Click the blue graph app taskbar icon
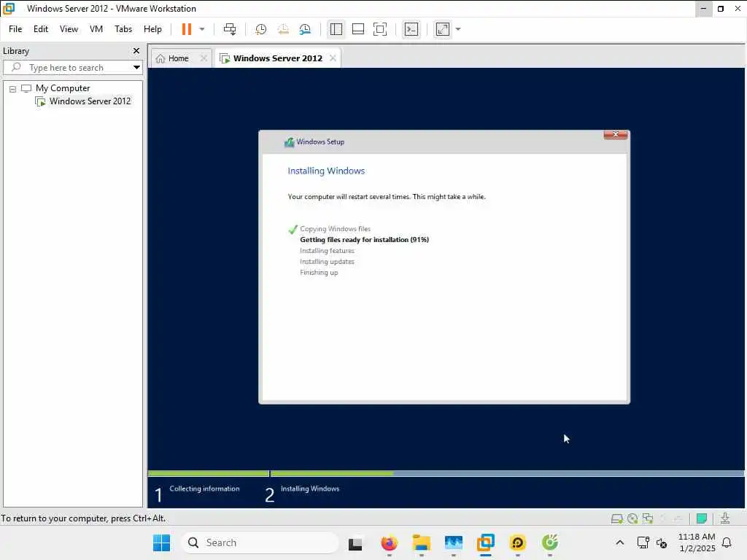Image resolution: width=747 pixels, height=560 pixels. point(454,542)
